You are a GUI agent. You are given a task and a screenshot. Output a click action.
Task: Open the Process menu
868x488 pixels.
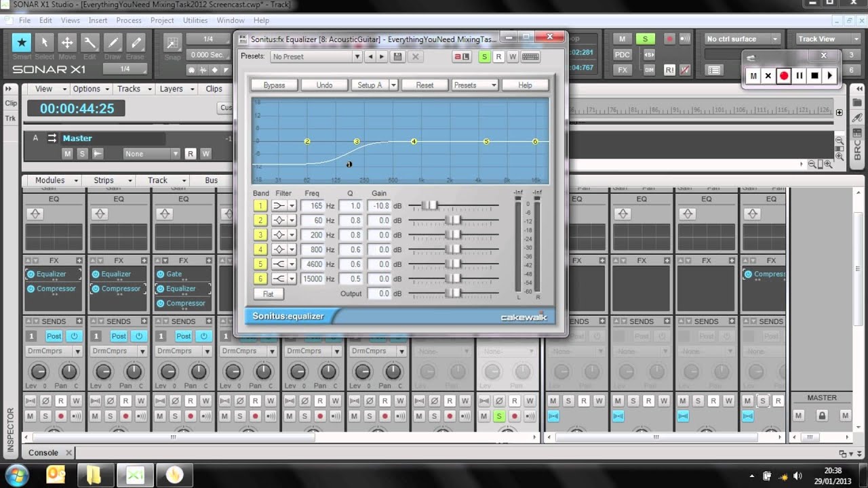coord(129,20)
